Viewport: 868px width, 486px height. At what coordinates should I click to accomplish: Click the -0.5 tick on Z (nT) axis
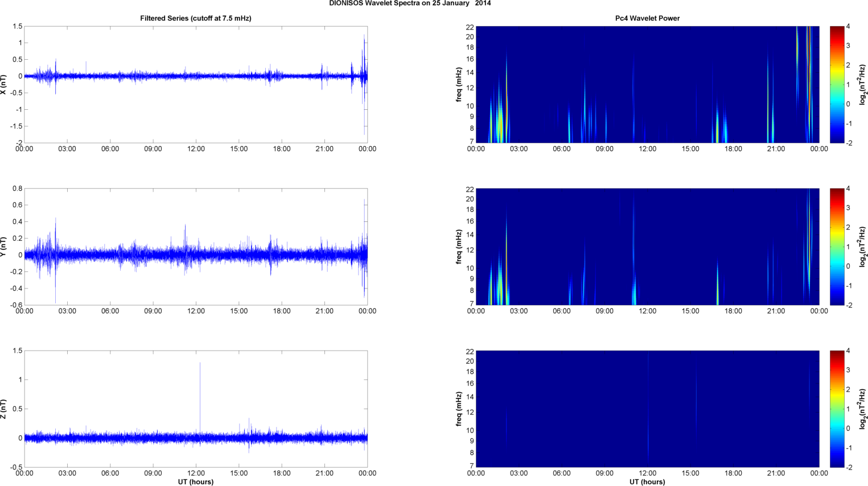tap(17, 467)
